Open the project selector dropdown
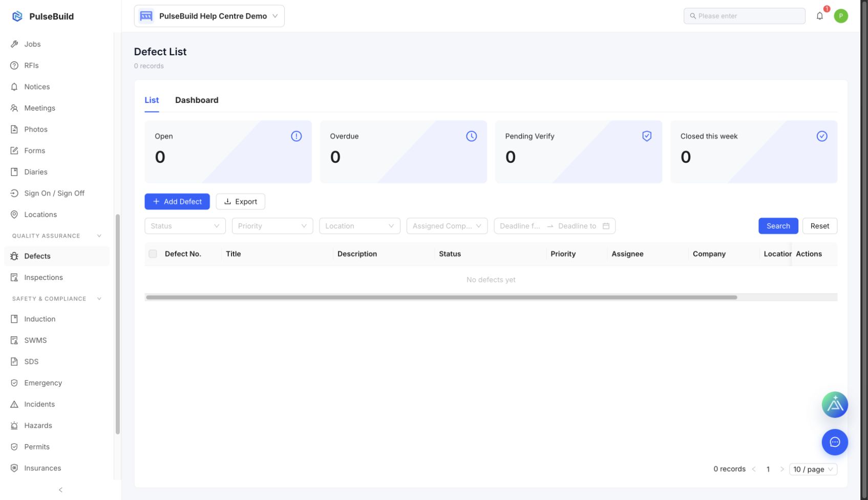The image size is (868, 500). point(209,16)
